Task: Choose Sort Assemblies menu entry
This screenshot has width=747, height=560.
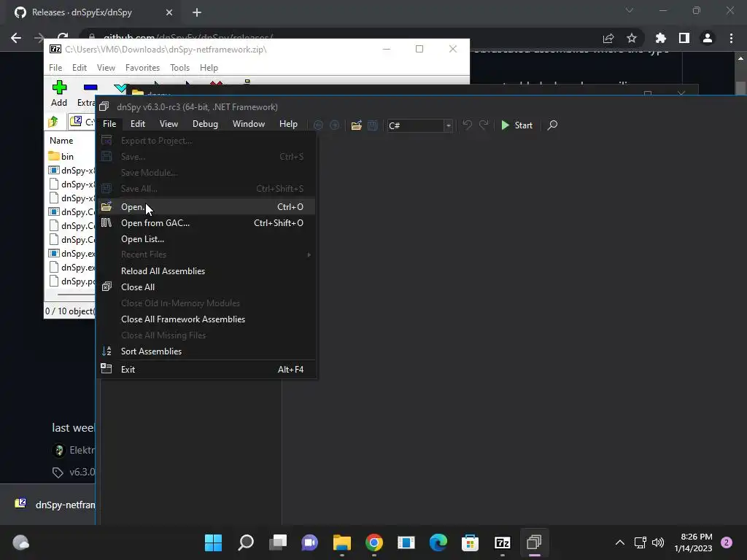Action: tap(206, 351)
